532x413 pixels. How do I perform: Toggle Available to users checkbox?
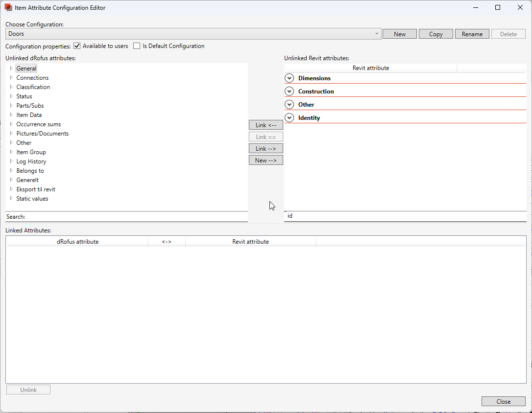[x=77, y=46]
